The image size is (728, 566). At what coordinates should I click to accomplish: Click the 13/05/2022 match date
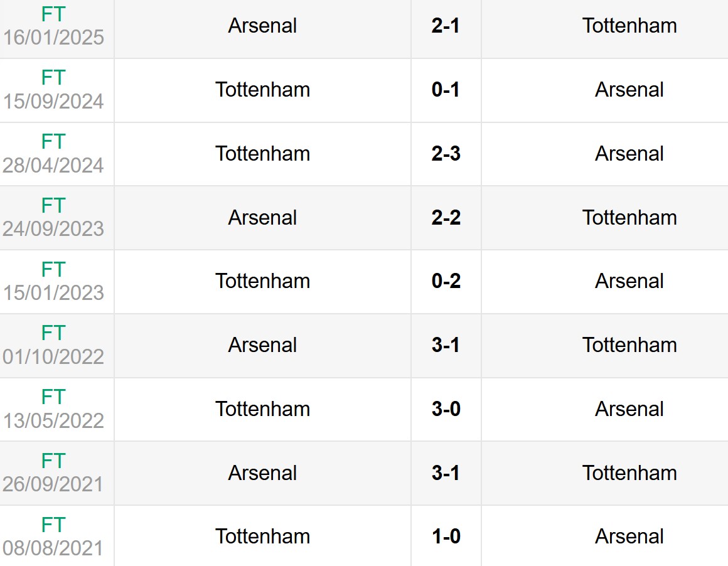tap(53, 421)
